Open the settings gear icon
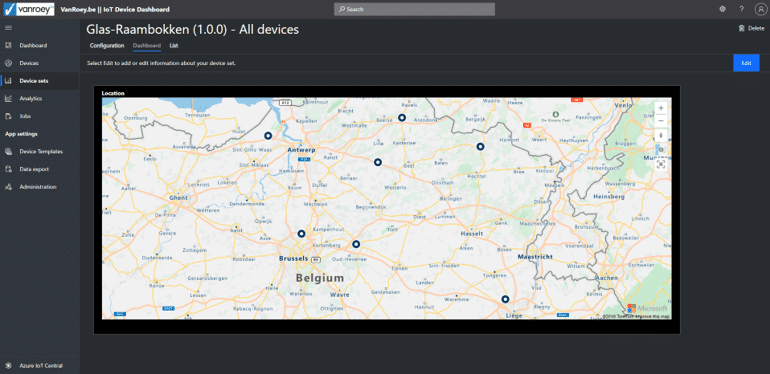The image size is (770, 374). (722, 9)
